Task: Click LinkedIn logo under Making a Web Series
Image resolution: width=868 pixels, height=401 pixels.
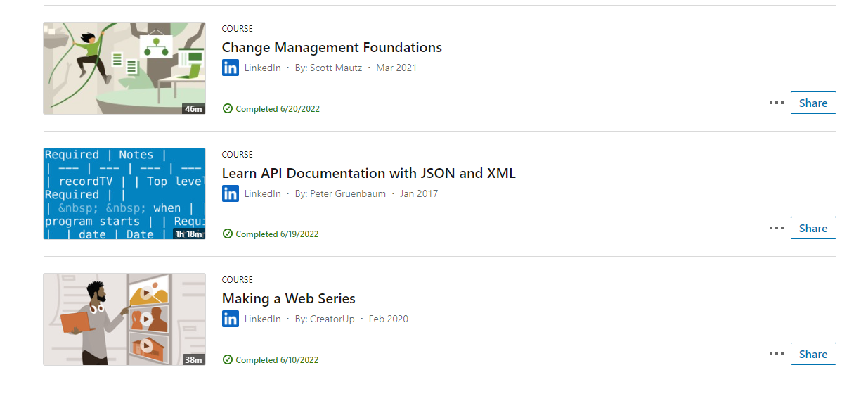Action: (x=231, y=319)
